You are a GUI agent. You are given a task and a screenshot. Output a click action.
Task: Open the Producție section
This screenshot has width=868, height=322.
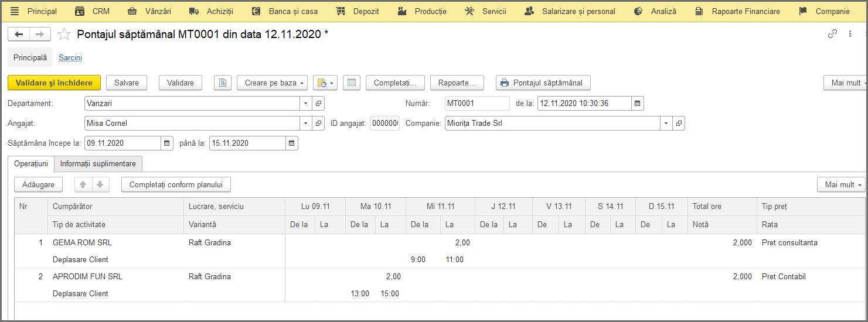422,11
